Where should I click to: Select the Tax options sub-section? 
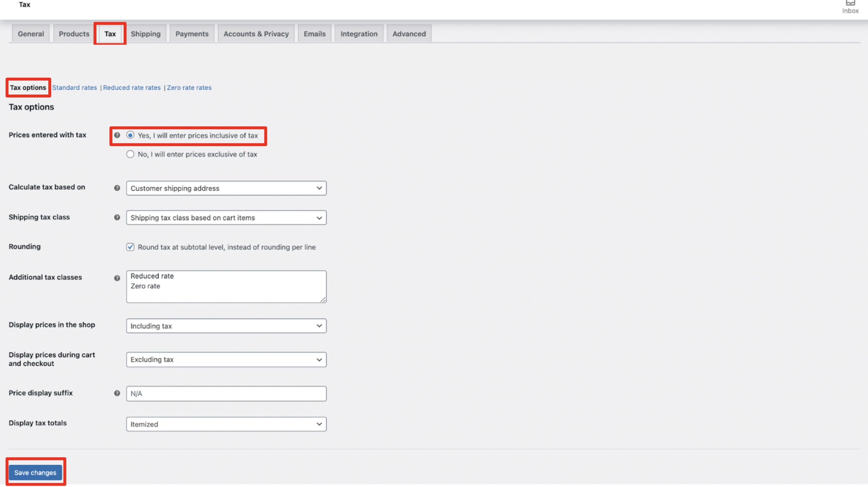28,88
